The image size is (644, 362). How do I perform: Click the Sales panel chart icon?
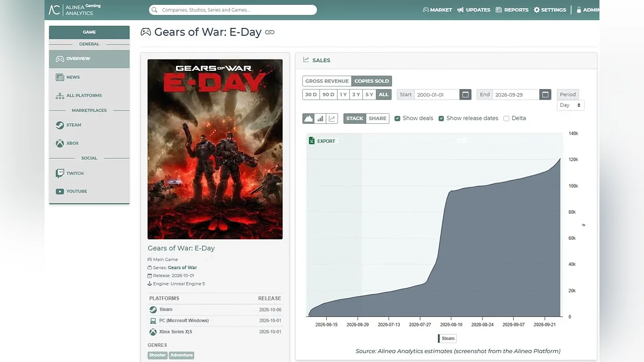(x=306, y=60)
